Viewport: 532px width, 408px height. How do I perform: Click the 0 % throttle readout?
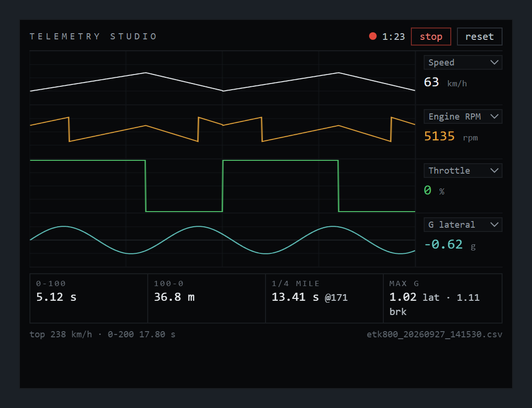434,190
